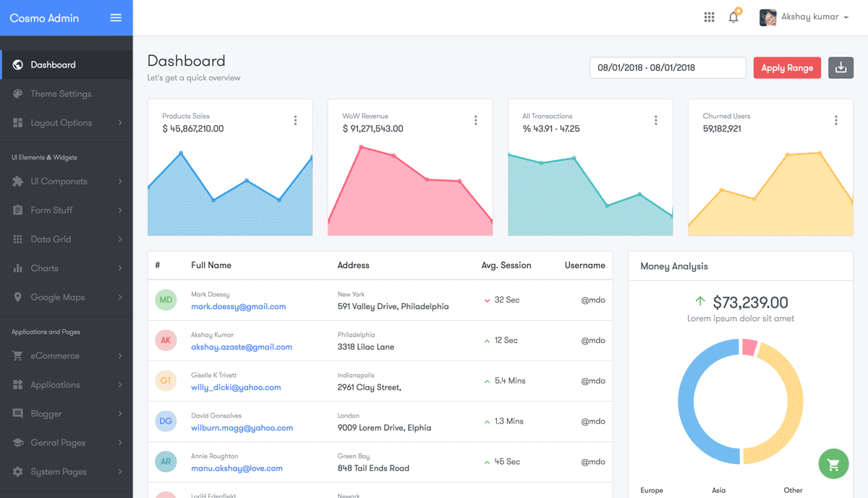Open Theme Settings in the sidebar
This screenshot has width=868, height=498.
coord(67,94)
